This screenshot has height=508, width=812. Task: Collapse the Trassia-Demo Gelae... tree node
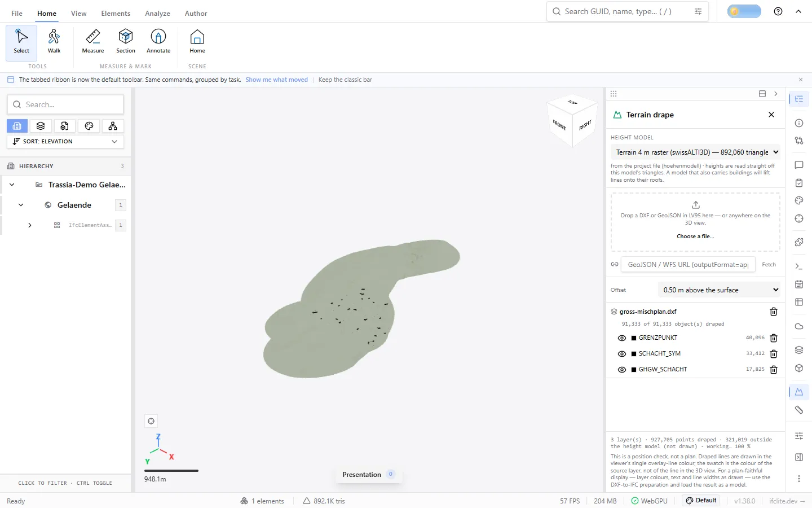pos(12,185)
